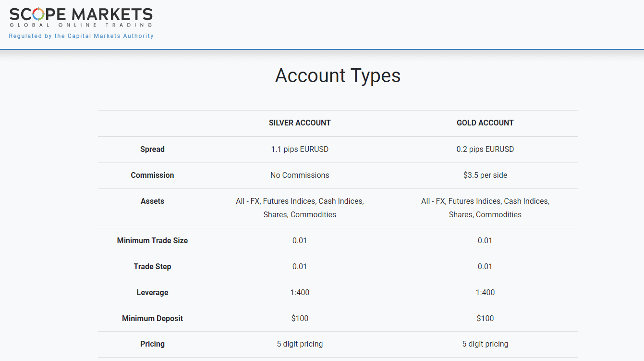Select the GOLD ACCOUNT column header
This screenshot has height=361, width=644.
[x=485, y=123]
